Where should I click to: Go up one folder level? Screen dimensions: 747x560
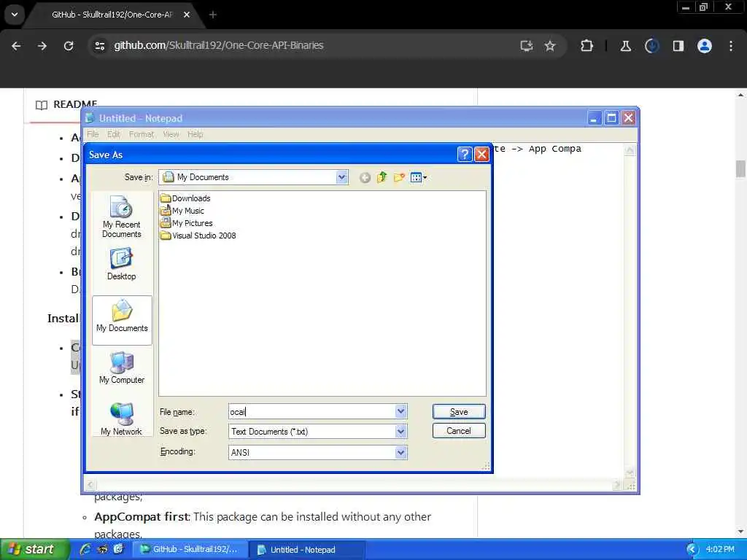pos(382,178)
